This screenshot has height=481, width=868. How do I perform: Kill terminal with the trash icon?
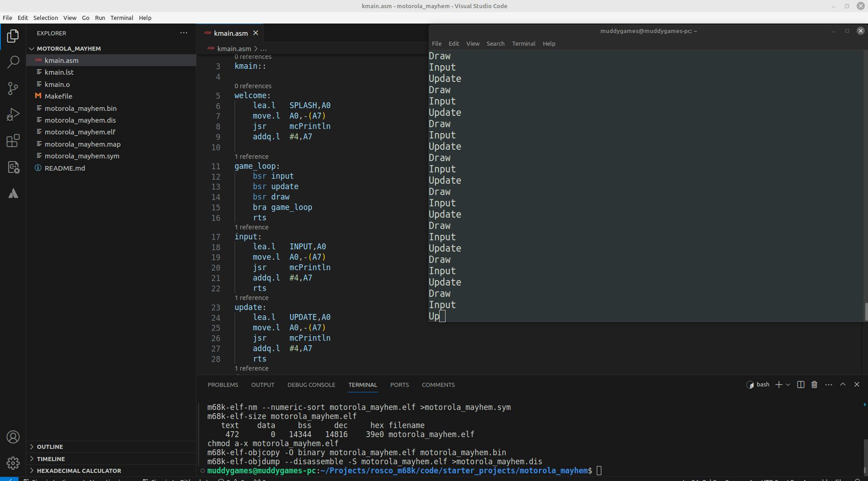(x=814, y=385)
